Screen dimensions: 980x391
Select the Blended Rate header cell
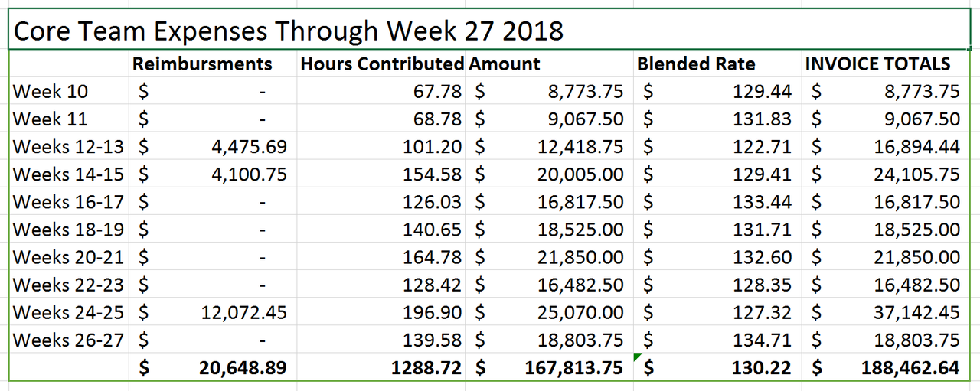pyautogui.click(x=718, y=64)
